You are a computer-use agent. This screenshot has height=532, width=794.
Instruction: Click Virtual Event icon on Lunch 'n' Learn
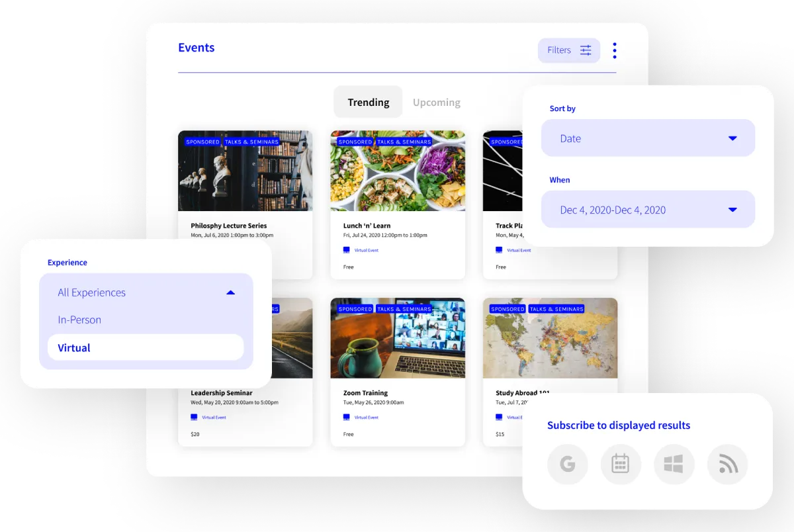(x=346, y=250)
